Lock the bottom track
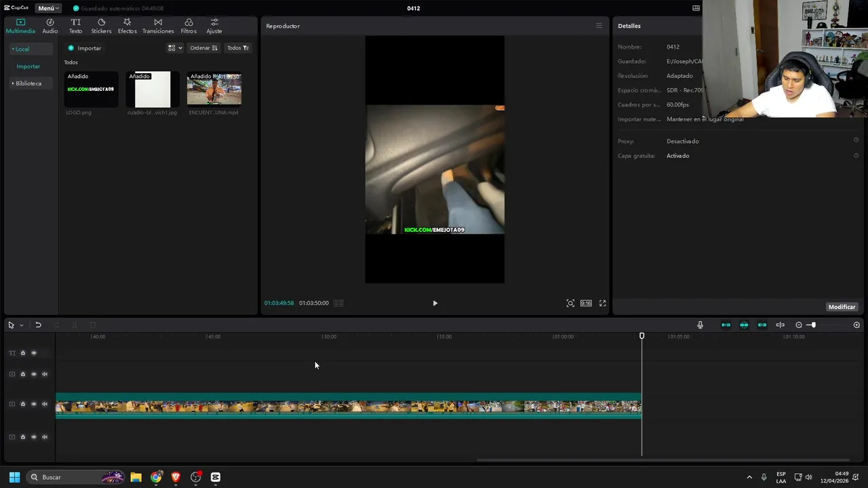 [22, 437]
